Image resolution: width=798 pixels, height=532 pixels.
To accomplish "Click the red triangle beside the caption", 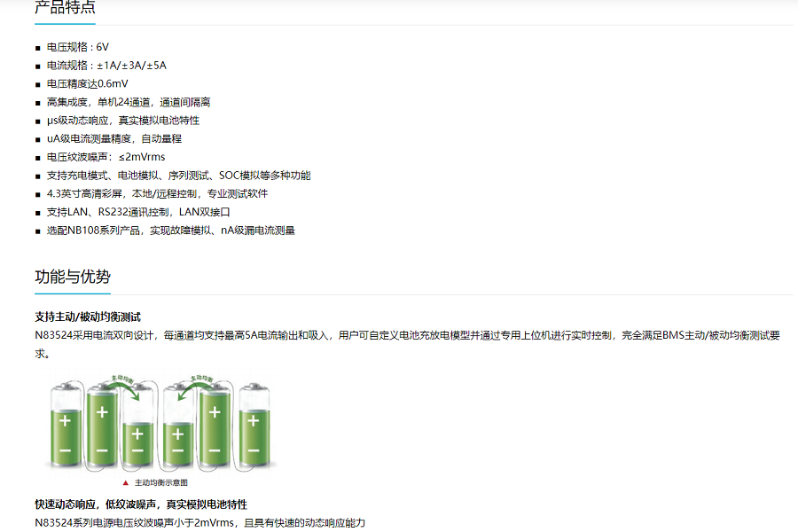I will tap(126, 483).
